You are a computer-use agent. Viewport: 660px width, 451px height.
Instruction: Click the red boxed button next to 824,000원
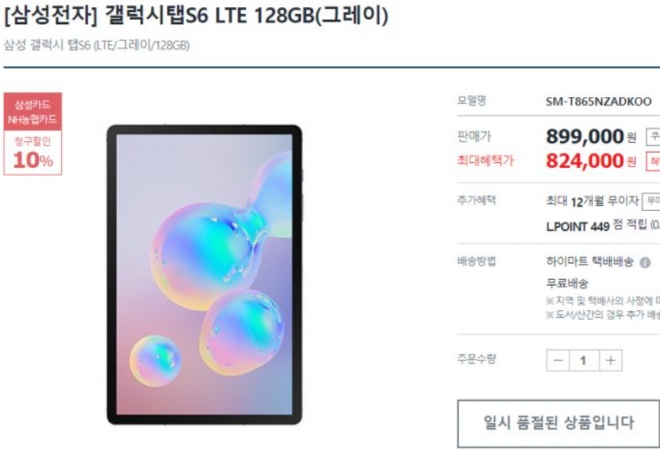pos(653,162)
